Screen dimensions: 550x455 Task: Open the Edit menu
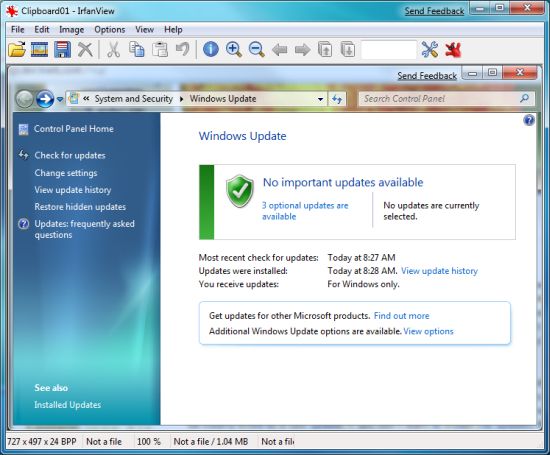pyautogui.click(x=42, y=29)
